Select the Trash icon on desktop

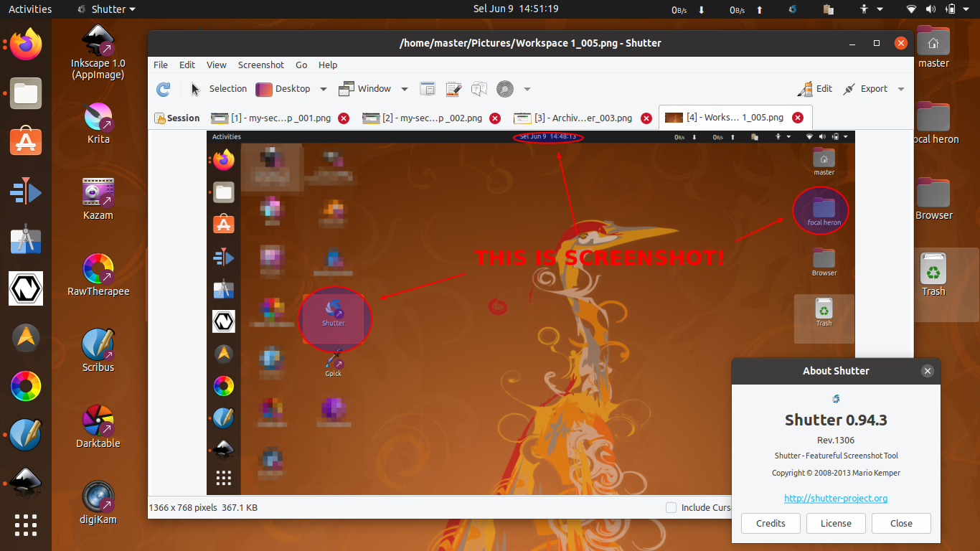(x=933, y=275)
